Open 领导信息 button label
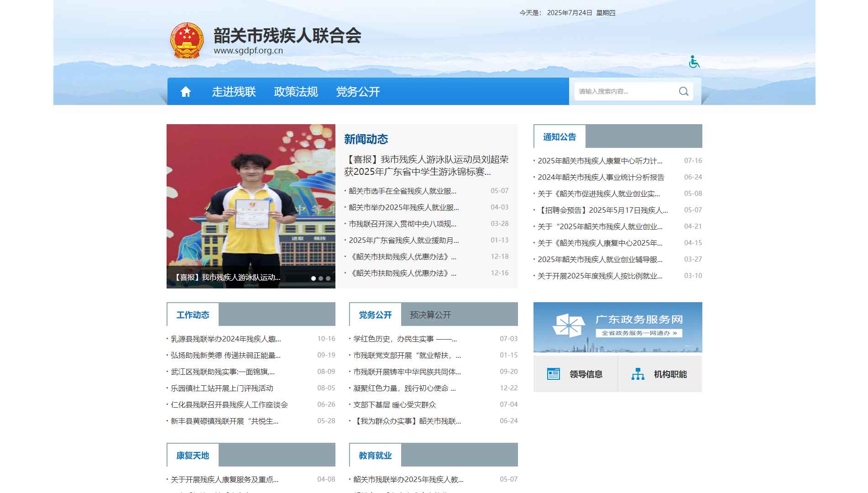 point(586,374)
